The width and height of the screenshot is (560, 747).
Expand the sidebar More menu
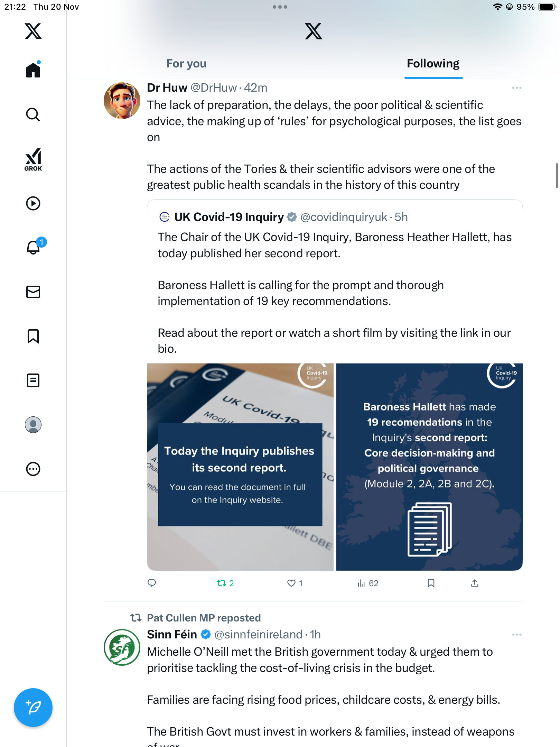[x=33, y=469]
